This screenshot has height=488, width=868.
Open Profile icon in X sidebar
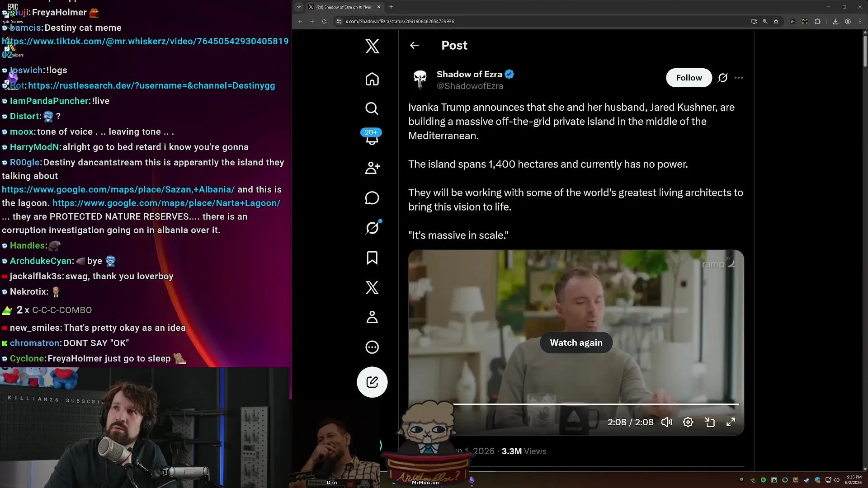coord(372,317)
